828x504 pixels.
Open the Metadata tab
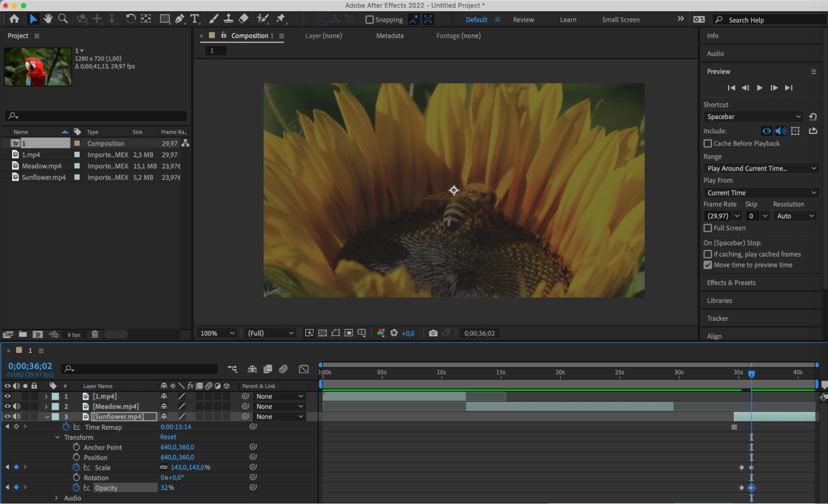(389, 36)
